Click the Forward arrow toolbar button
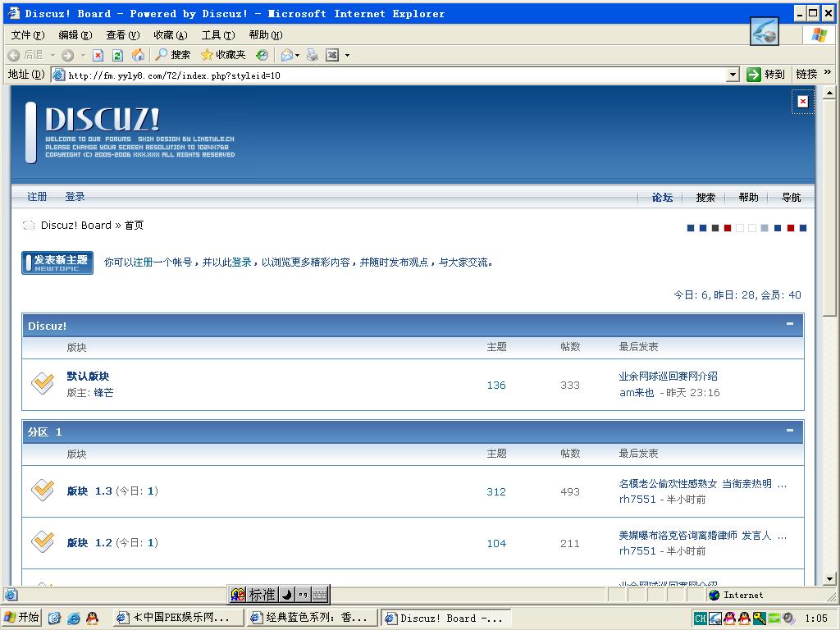 [67, 55]
